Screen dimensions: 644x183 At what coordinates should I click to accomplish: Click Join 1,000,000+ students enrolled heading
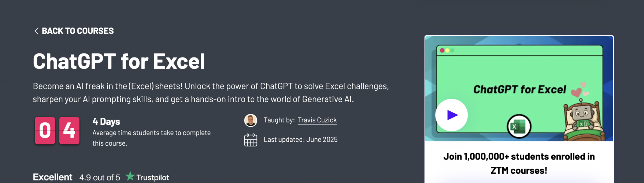tap(519, 164)
